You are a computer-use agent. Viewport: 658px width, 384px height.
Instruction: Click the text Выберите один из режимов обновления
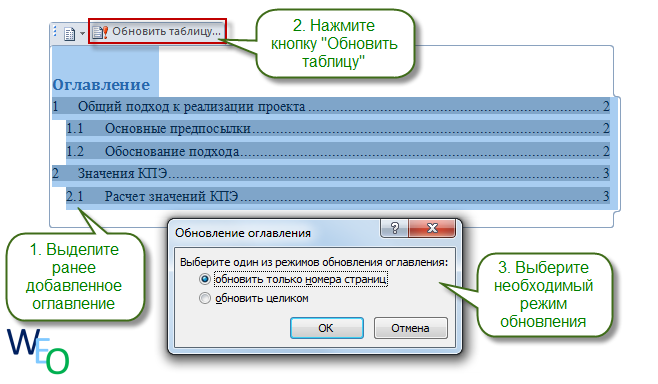281,262
